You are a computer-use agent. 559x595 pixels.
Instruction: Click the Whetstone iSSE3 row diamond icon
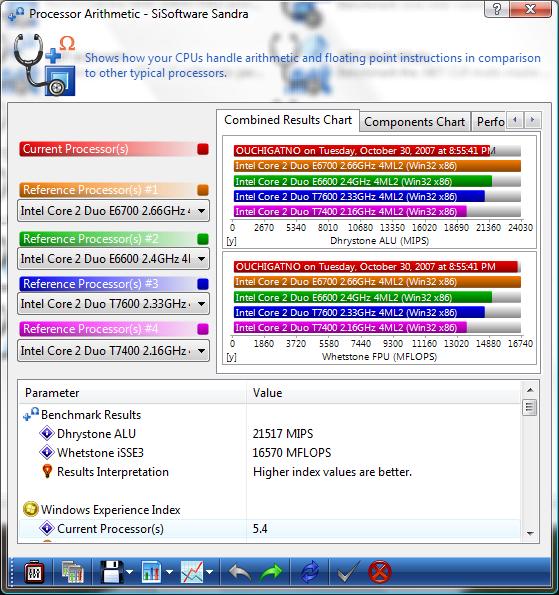click(47, 452)
